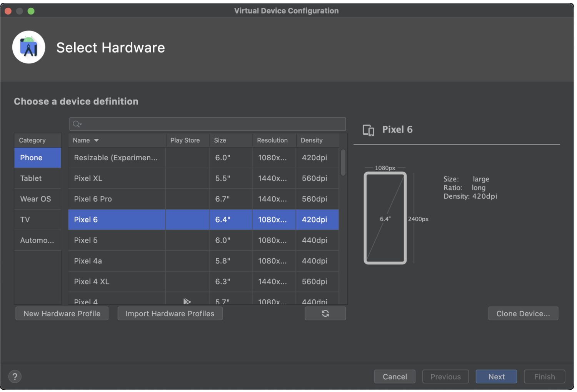Click the Cancel button
577x392 pixels.
395,377
